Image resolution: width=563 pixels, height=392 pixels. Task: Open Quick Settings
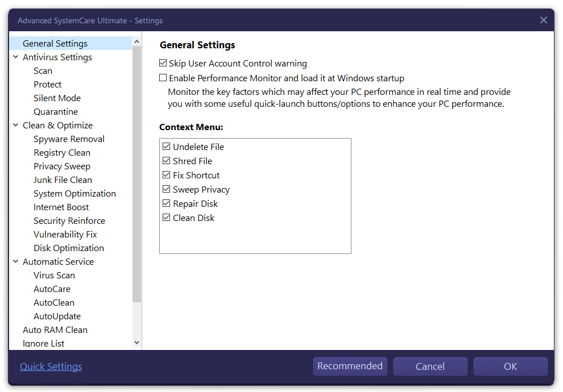pyautogui.click(x=51, y=366)
